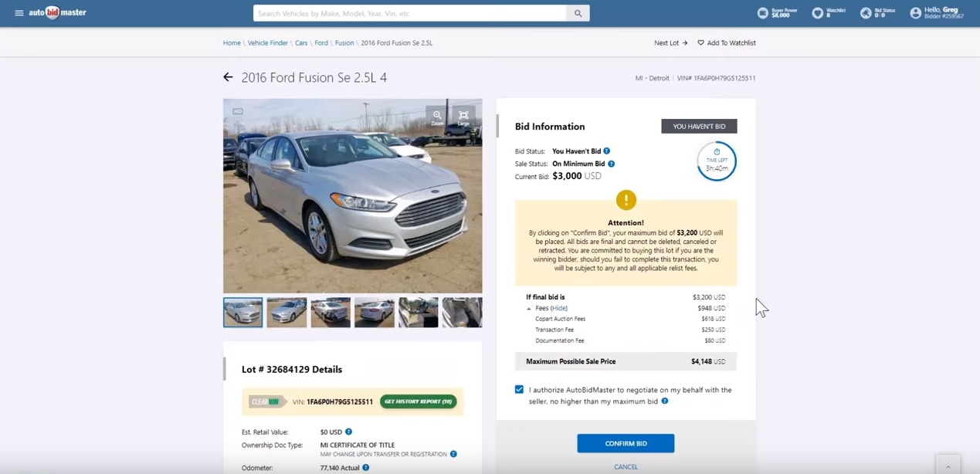Image resolution: width=980 pixels, height=474 pixels.
Task: Select the rear-damage third photo thumbnail
Action: click(x=331, y=313)
